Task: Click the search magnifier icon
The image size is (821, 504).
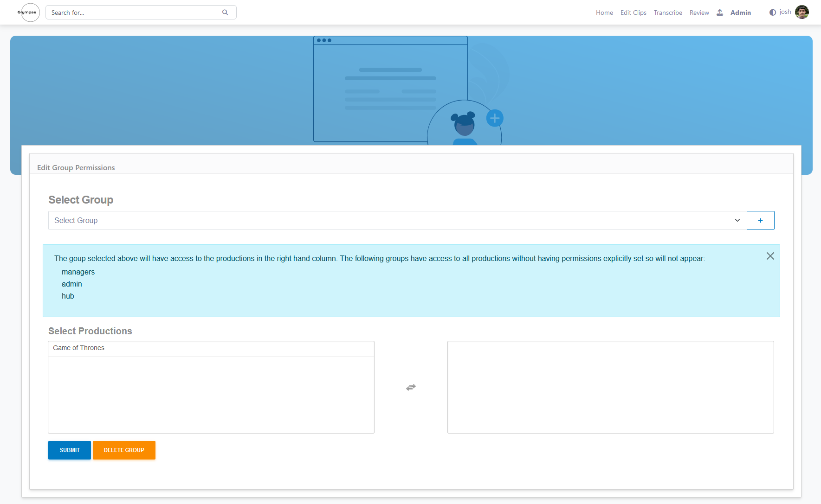Action: coord(225,12)
